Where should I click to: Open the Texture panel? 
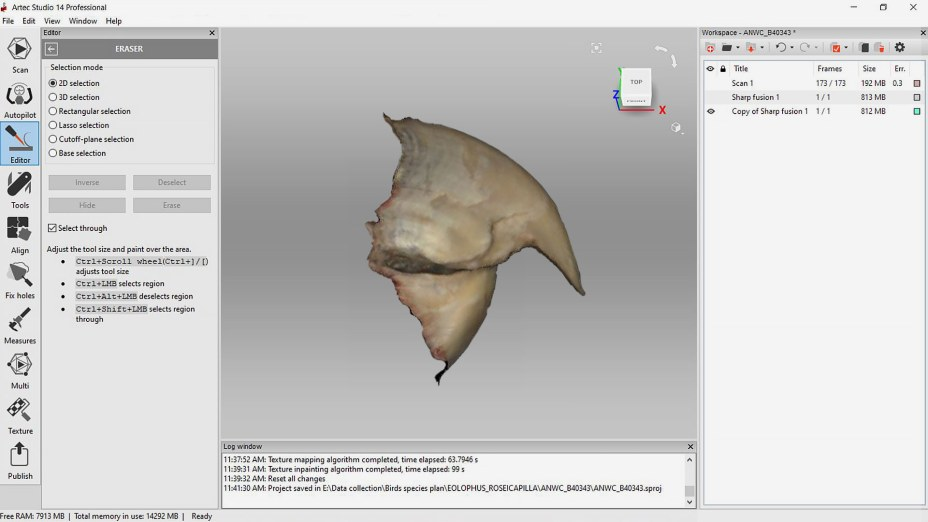point(19,413)
